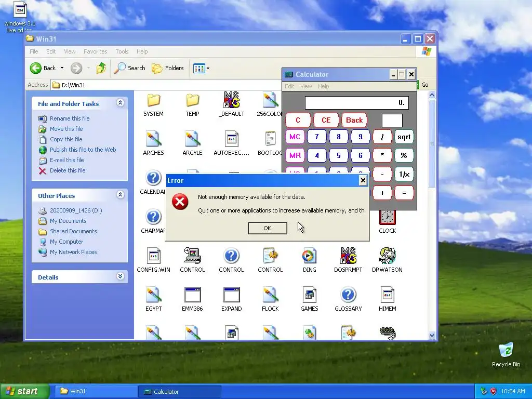Switch to Calculator in the taskbar
This screenshot has width=532, height=399.
click(180, 392)
